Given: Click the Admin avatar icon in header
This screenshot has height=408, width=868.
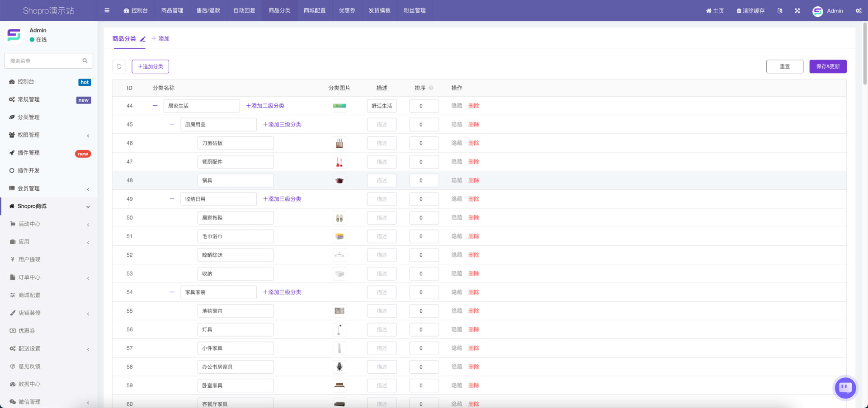Looking at the screenshot, I should pos(817,11).
